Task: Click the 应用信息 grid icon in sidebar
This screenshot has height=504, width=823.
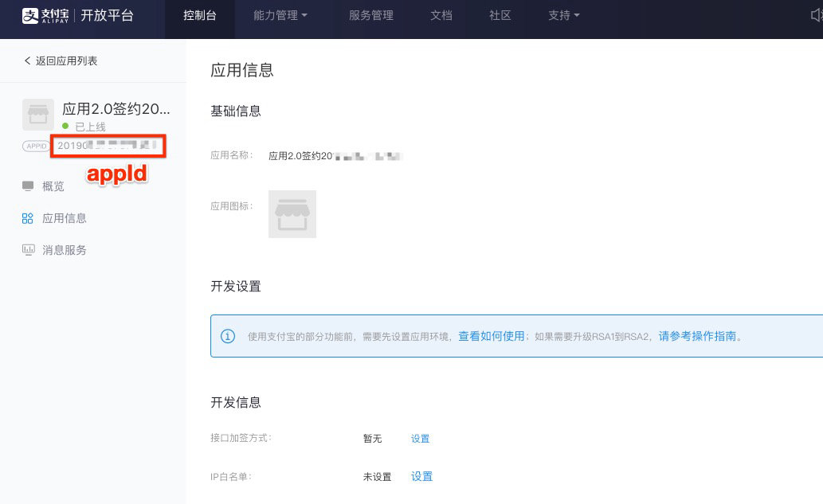Action: (28, 218)
